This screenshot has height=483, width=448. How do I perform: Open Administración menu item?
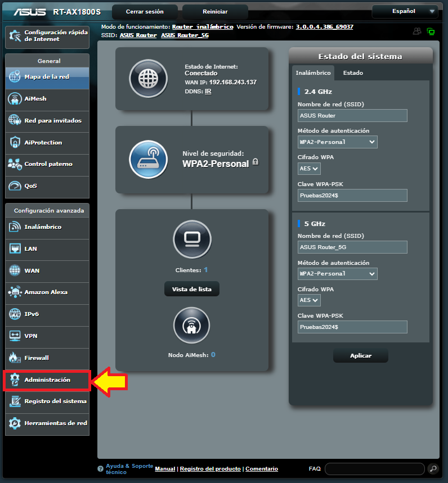point(47,380)
